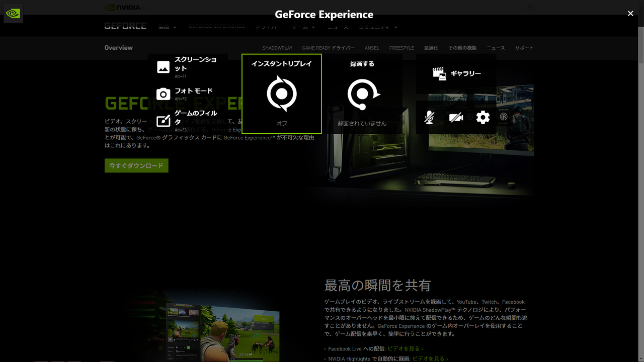Screen dimensions: 644x362
Task: Click 最高の瞬間を共有 heading
Action: point(378,286)
